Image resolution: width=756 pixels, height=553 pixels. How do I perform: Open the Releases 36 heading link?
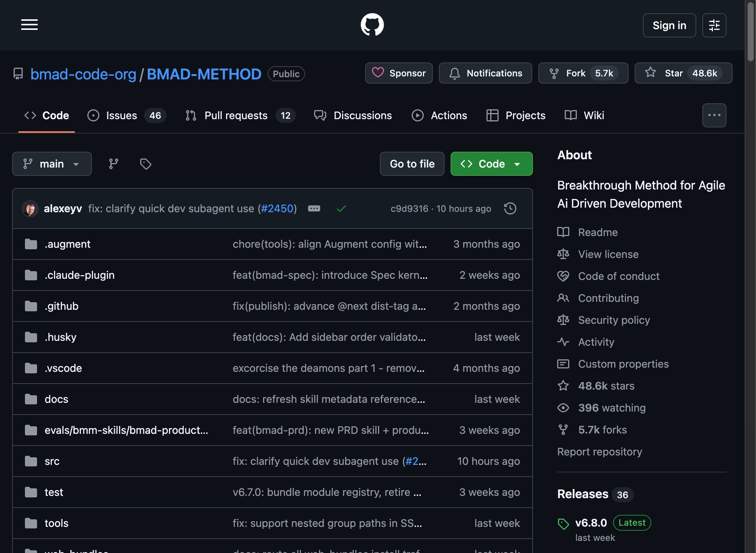(595, 494)
